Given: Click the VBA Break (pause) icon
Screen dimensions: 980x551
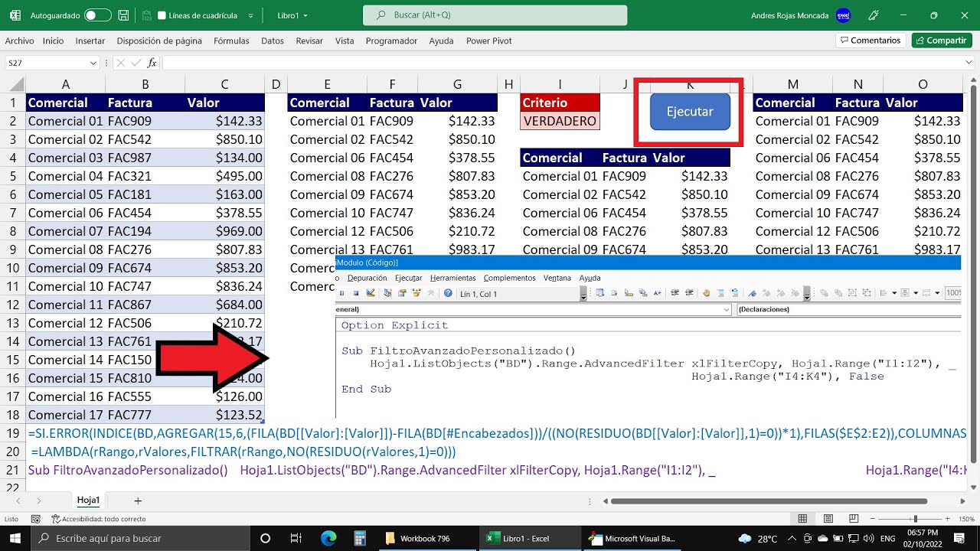Looking at the screenshot, I should pyautogui.click(x=341, y=294).
